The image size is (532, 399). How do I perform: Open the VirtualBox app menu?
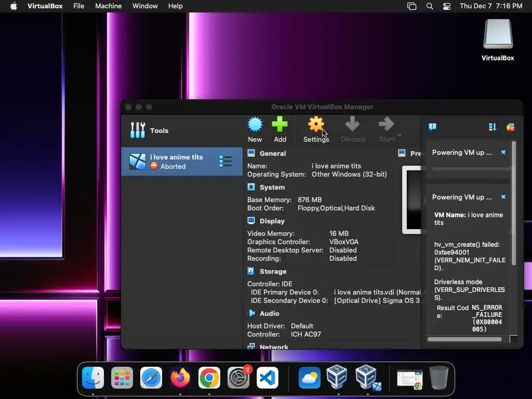click(x=45, y=6)
